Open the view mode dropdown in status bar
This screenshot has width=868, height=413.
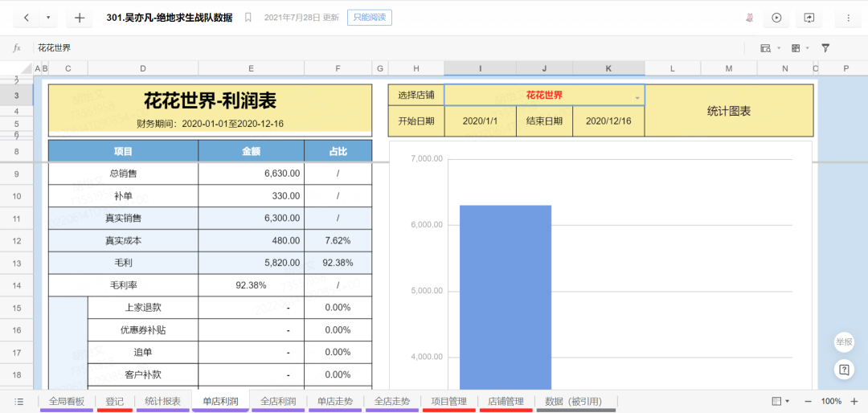click(x=780, y=402)
